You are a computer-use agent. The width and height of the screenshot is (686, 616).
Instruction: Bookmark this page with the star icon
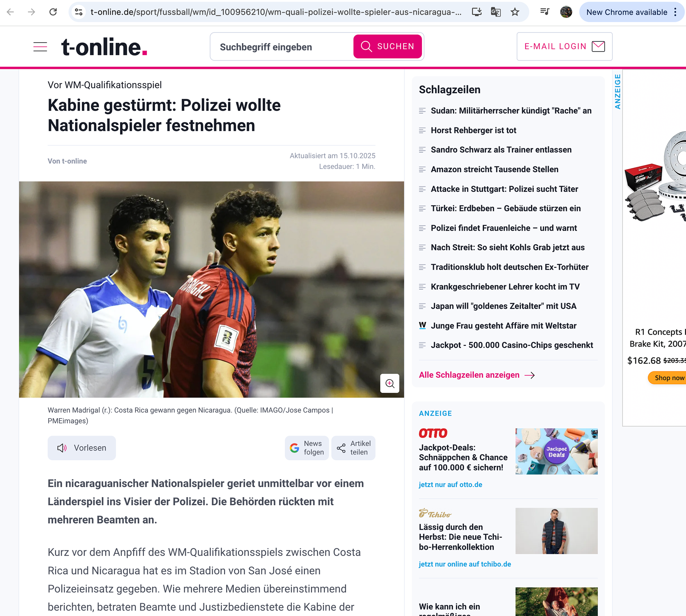click(515, 12)
